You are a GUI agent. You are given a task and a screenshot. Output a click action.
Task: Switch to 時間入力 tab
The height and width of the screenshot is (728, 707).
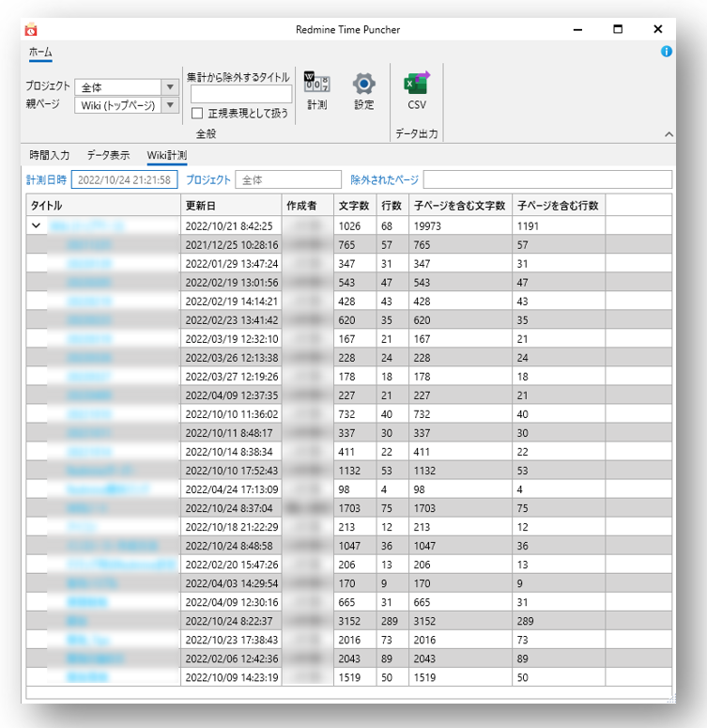pos(49,155)
